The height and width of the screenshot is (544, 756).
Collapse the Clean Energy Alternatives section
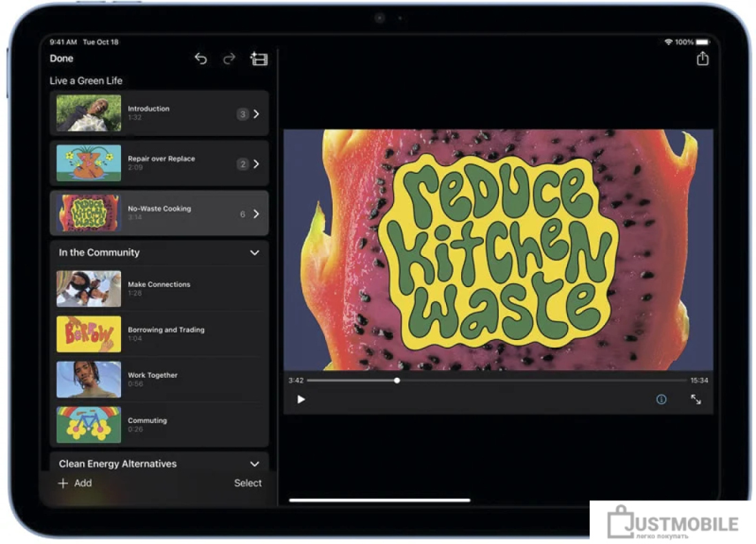pyautogui.click(x=254, y=464)
